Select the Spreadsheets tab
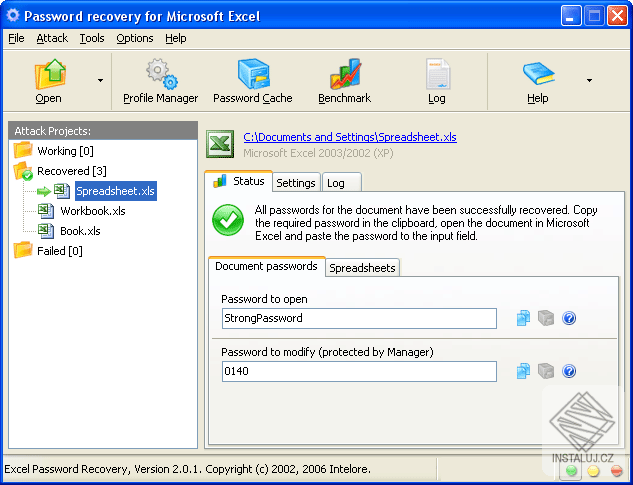 362,268
